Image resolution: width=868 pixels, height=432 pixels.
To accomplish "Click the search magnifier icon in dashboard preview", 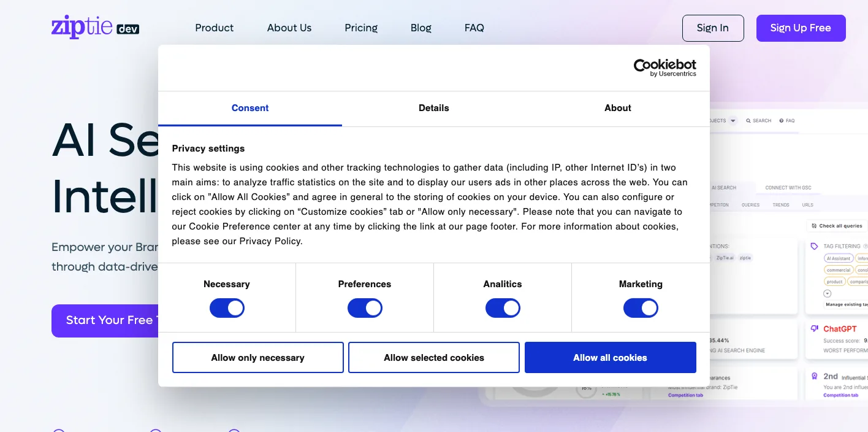I will click(748, 121).
